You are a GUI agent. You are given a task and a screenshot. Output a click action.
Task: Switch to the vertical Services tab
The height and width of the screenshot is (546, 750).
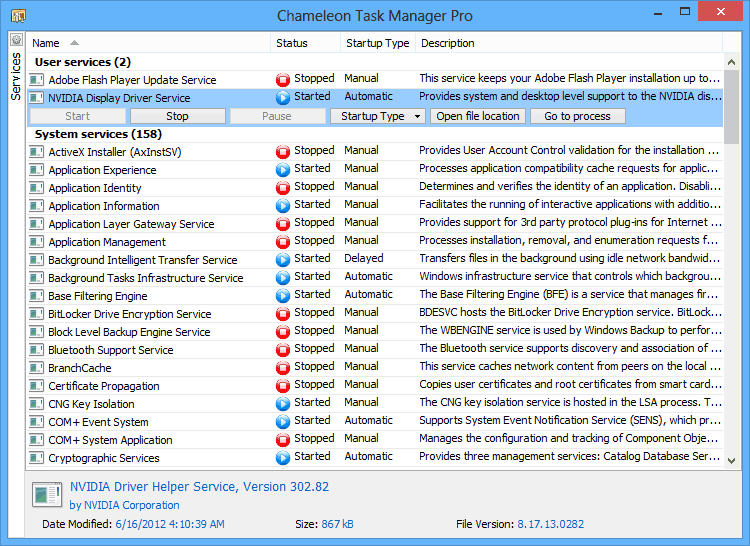(16, 76)
